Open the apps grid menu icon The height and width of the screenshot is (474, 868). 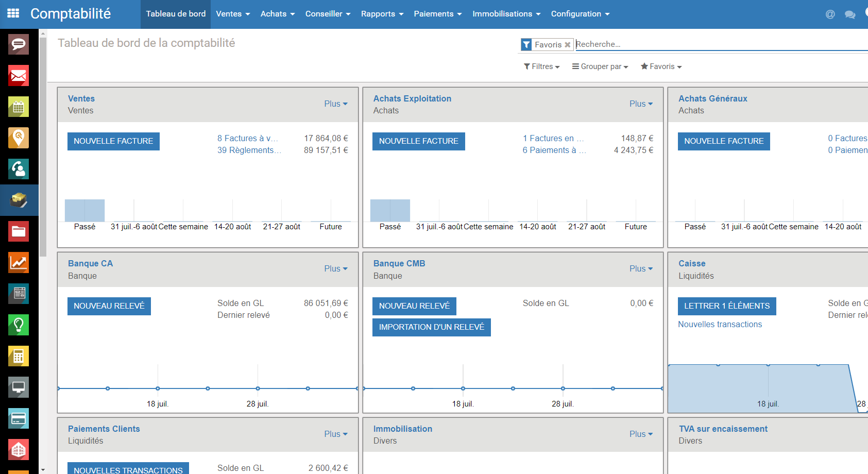point(13,13)
